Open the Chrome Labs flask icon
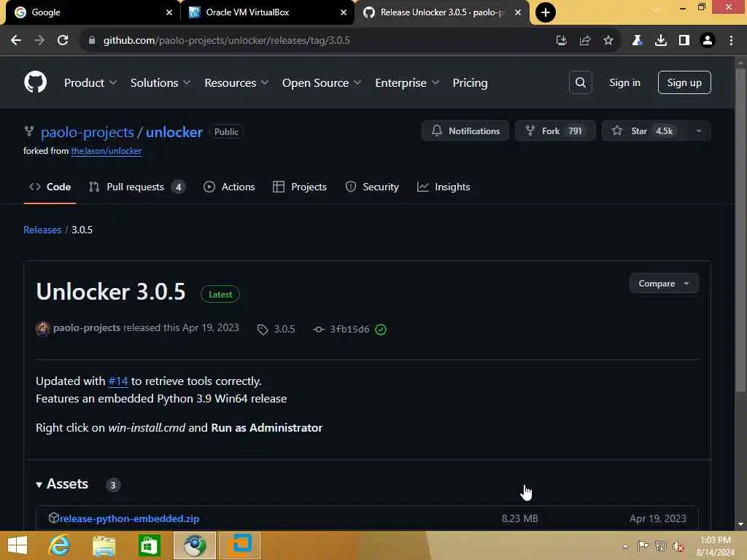This screenshot has width=747, height=560. point(637,41)
